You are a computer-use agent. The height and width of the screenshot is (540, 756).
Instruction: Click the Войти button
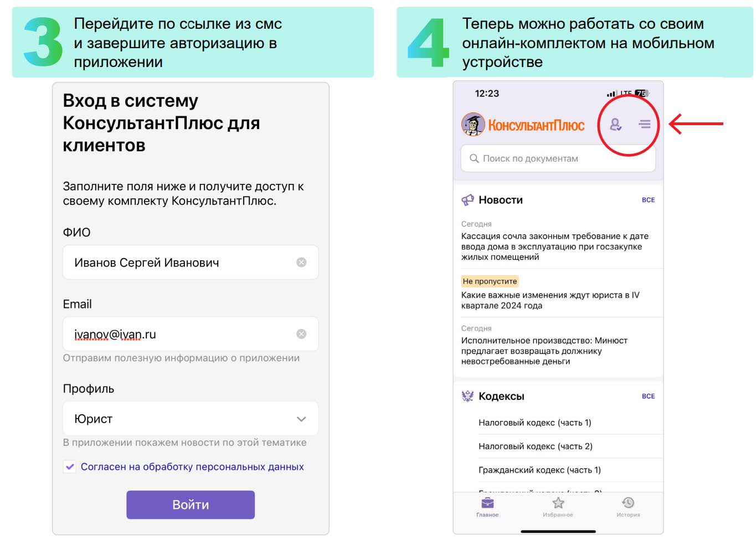[x=191, y=505]
